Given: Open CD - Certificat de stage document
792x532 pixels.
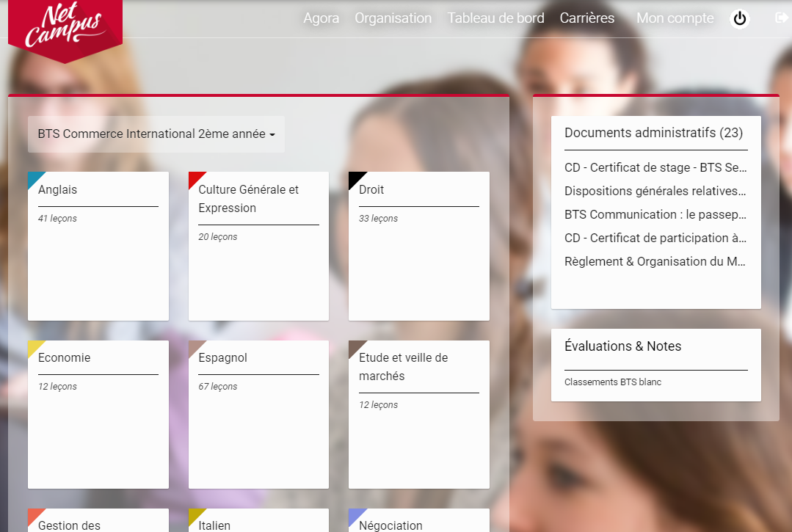Looking at the screenshot, I should 655,167.
